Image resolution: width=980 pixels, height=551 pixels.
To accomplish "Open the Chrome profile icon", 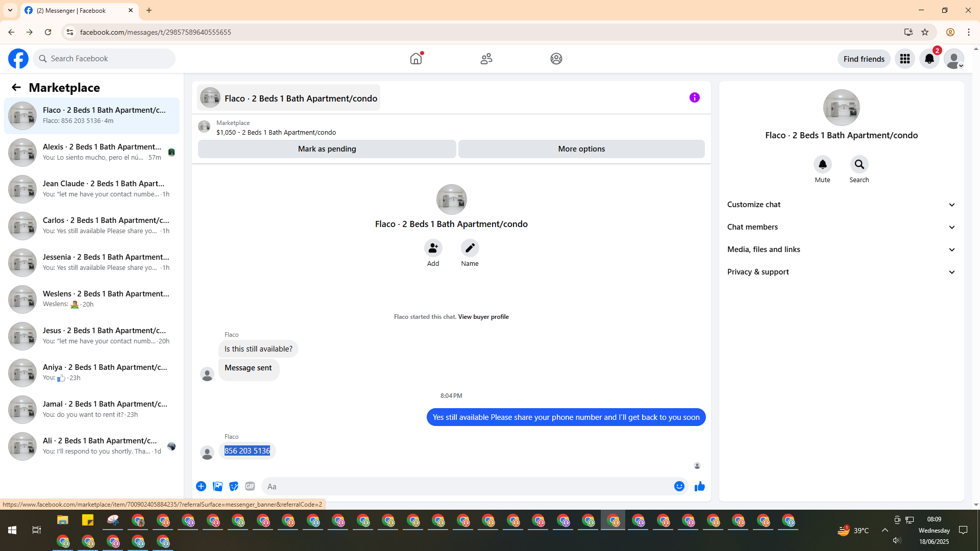I will 950,32.
